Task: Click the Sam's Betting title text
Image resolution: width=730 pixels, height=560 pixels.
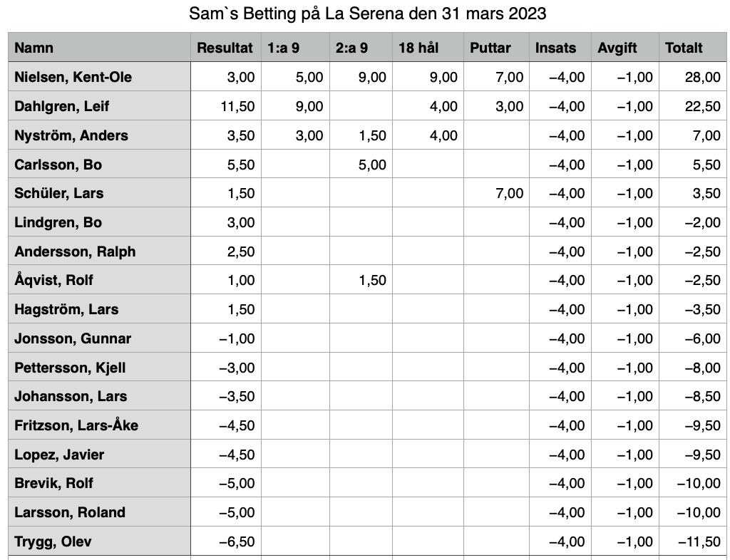Action: [x=367, y=14]
